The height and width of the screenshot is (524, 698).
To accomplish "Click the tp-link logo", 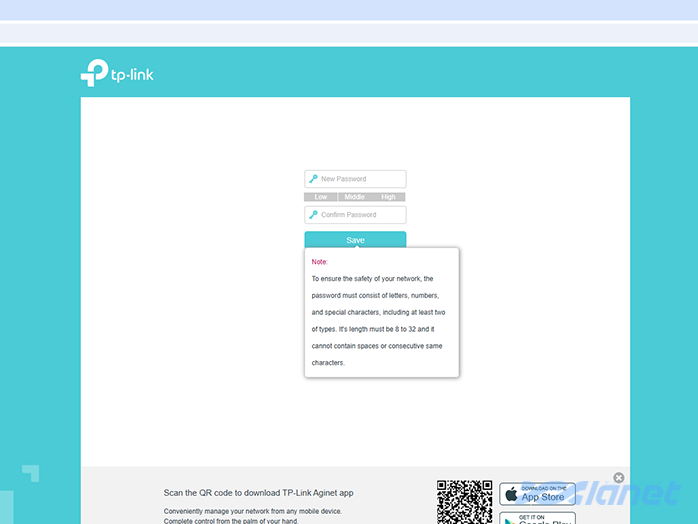I will click(x=117, y=73).
